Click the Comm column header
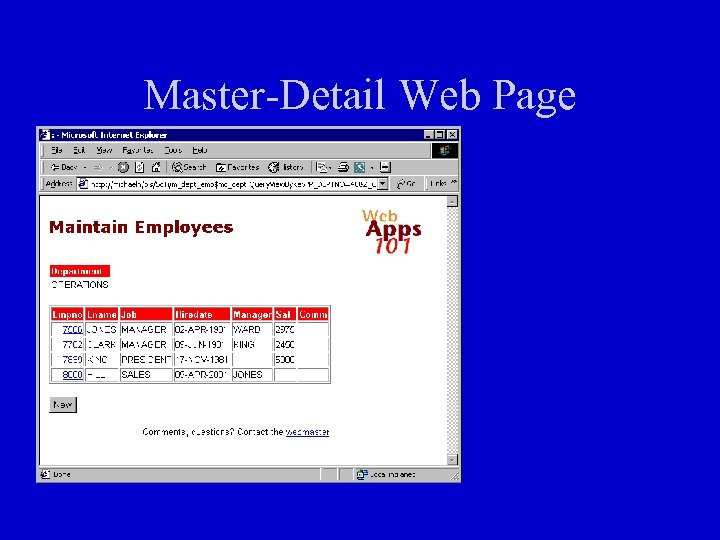The image size is (720, 540). tap(313, 315)
